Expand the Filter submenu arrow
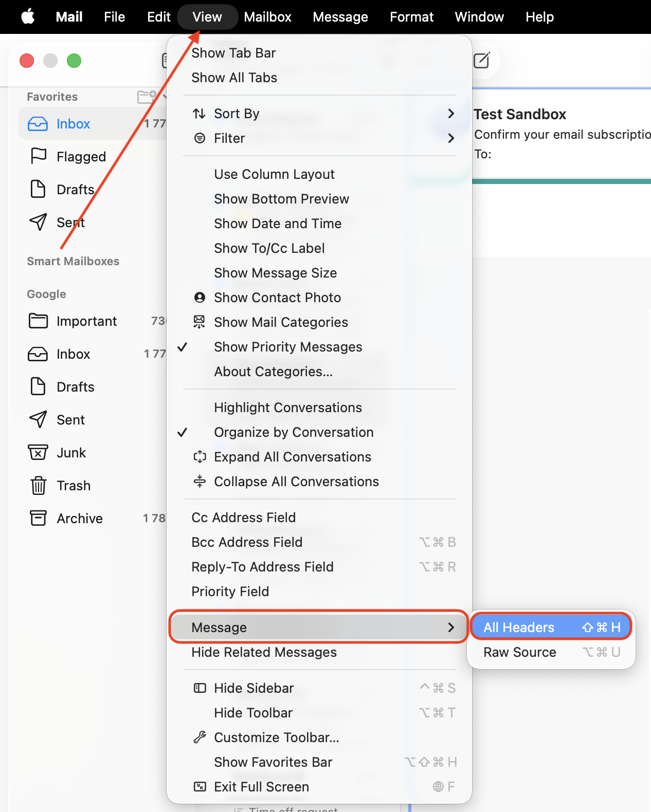The width and height of the screenshot is (651, 812). click(451, 138)
